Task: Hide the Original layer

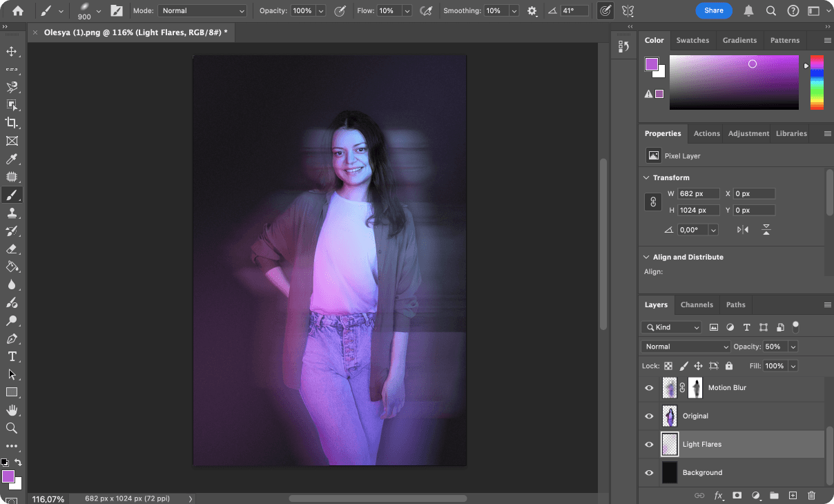Action: click(648, 416)
